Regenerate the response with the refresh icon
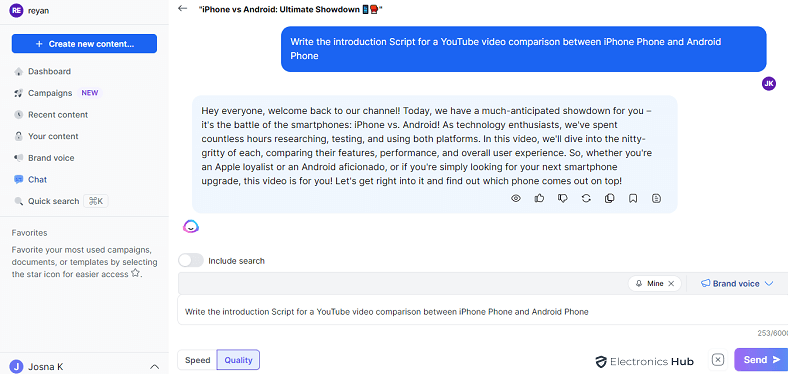This screenshot has width=788, height=374. pos(586,199)
